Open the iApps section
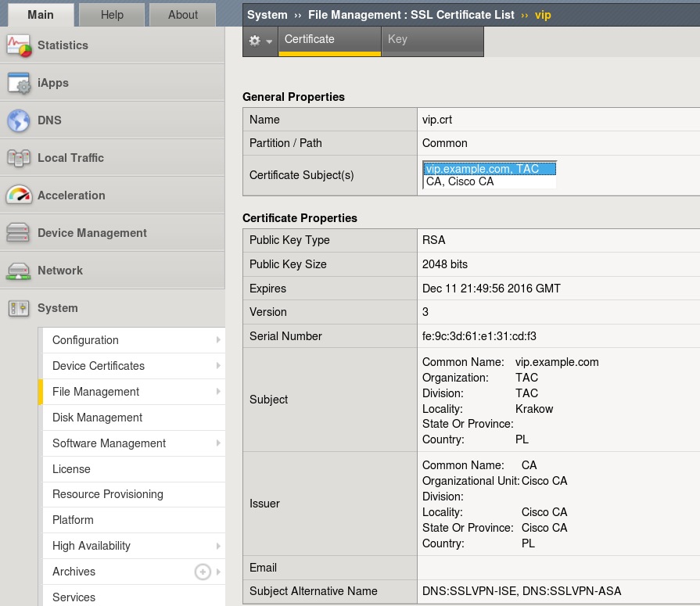The height and width of the screenshot is (606, 700). click(113, 83)
